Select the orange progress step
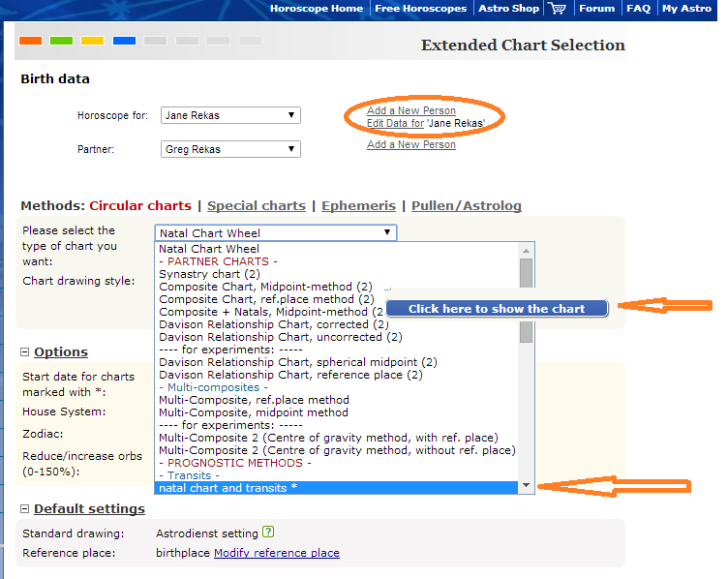Screen dimensions: 728x579 click(31, 41)
